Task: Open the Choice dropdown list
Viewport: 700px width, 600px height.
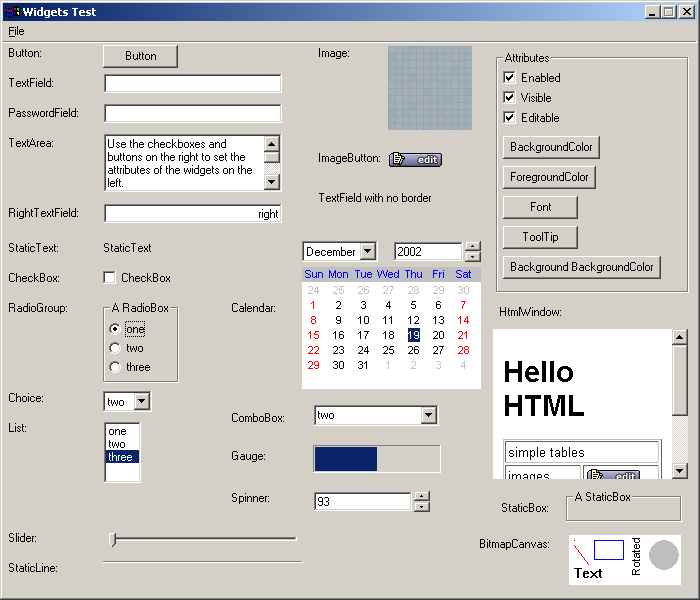Action: click(141, 401)
